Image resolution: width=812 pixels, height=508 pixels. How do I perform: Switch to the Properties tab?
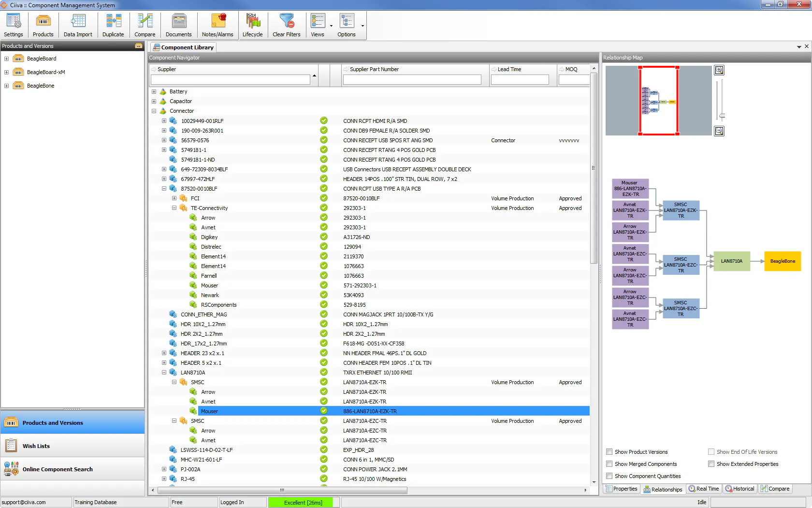coord(622,489)
